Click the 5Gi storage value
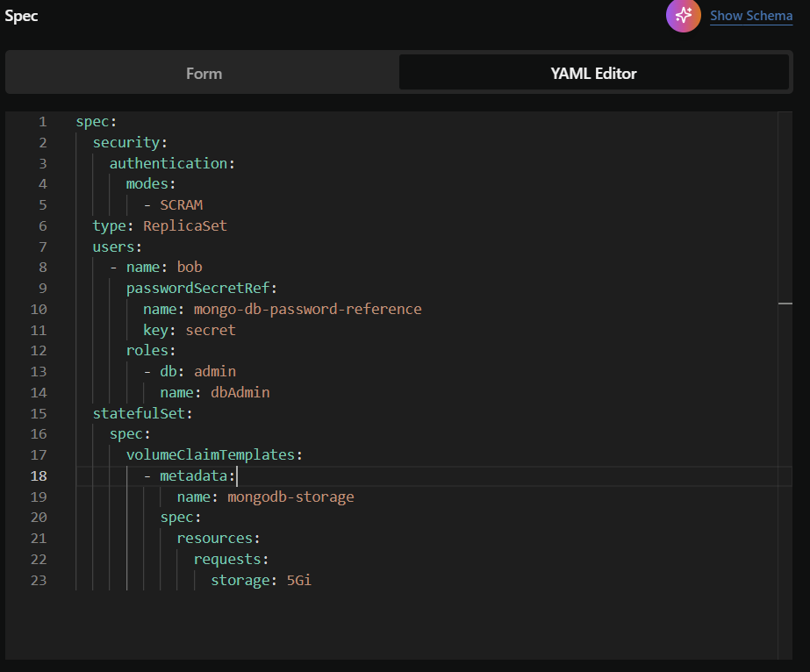Viewport: 810px width, 672px height. coord(298,580)
